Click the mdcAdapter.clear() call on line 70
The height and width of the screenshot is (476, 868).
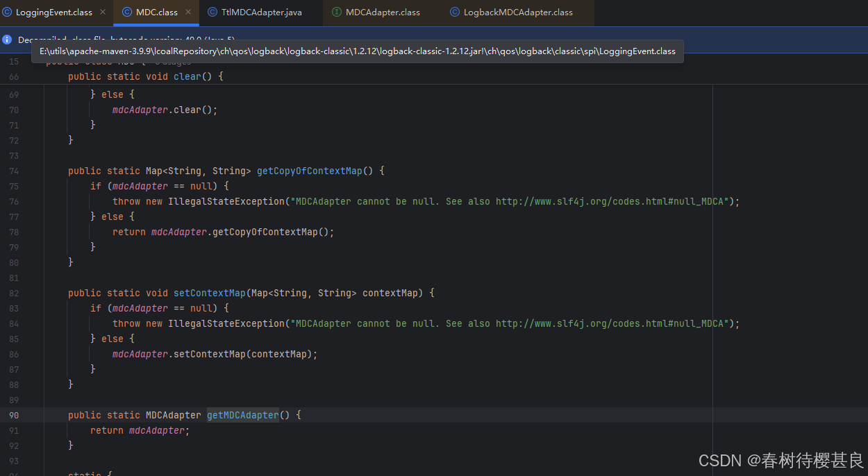tap(165, 110)
